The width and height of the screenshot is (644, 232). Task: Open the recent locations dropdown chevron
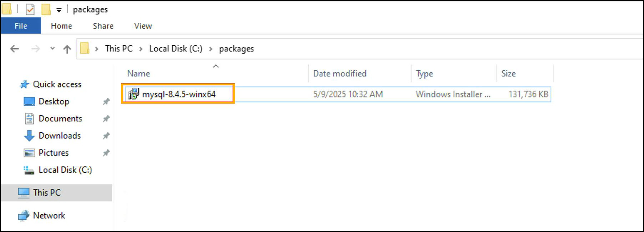52,49
